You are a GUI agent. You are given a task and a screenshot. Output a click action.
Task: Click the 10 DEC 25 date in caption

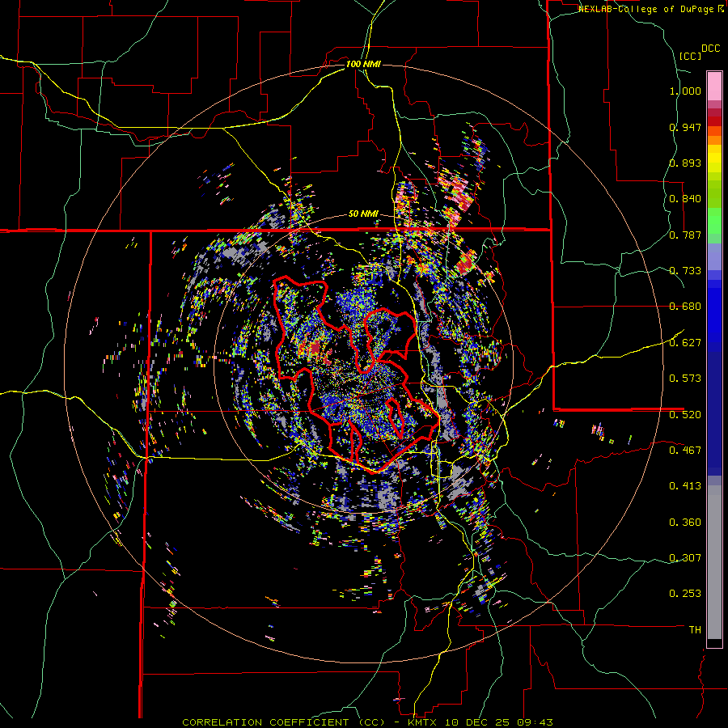(477, 722)
